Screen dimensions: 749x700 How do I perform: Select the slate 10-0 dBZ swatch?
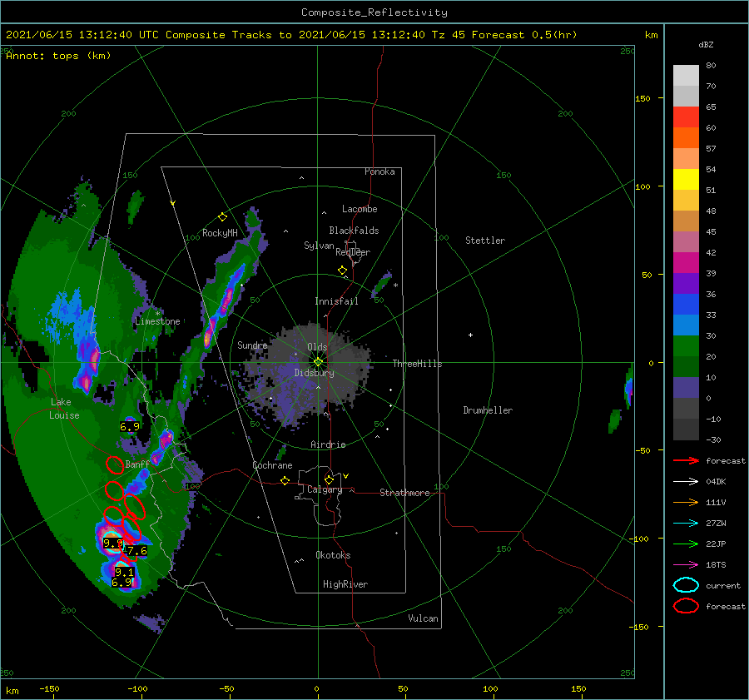(686, 388)
